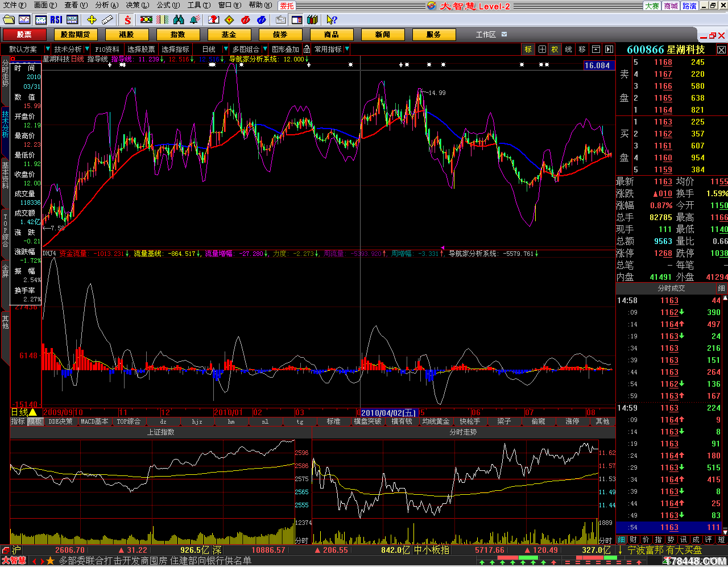Click the 日线 yellow triangle expander

tap(33, 412)
